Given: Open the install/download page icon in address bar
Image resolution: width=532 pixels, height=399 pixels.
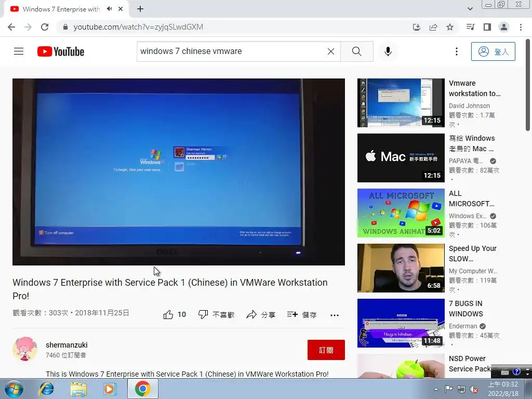Looking at the screenshot, I should click(417, 27).
